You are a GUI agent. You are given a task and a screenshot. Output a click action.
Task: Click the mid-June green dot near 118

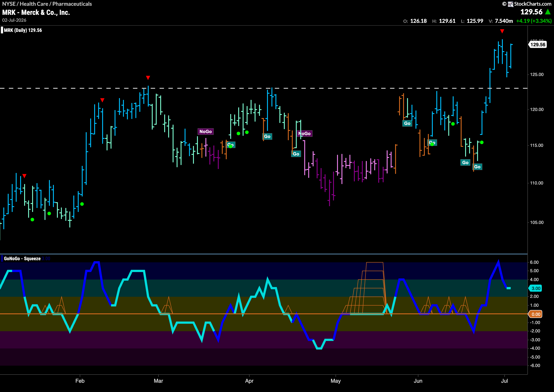(x=453, y=124)
